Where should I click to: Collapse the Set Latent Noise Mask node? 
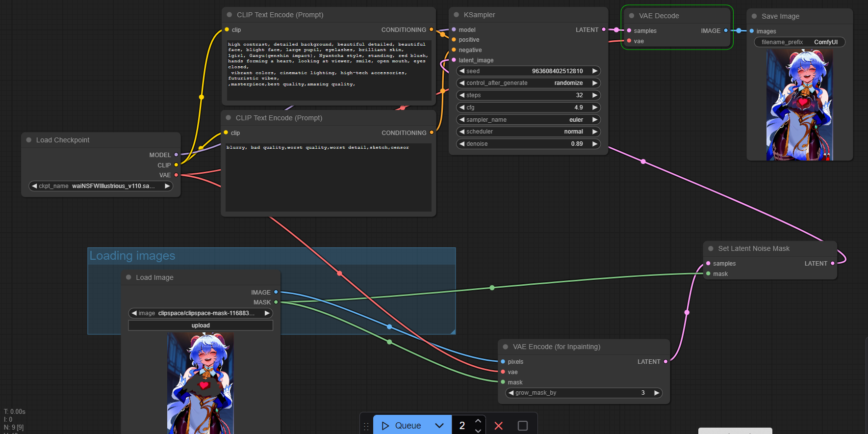point(711,248)
